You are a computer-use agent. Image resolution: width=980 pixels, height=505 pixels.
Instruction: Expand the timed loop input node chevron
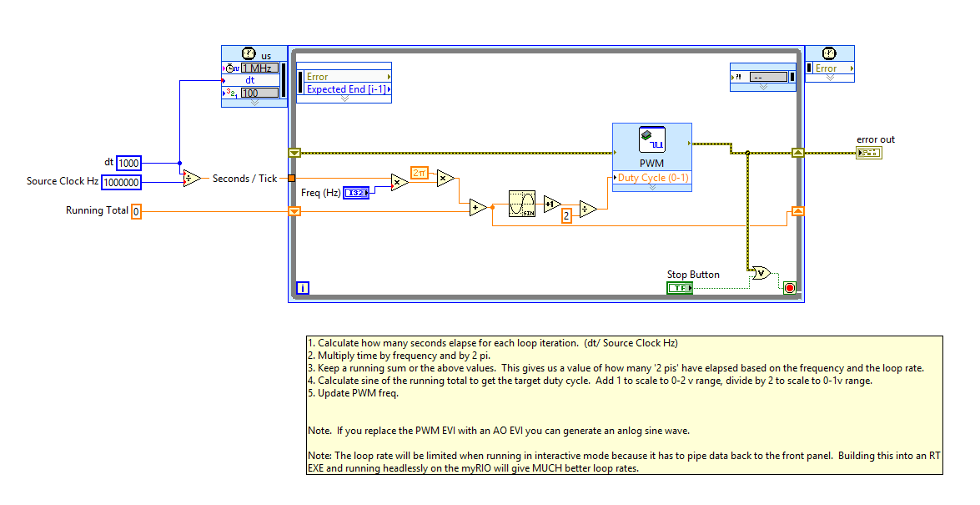(x=254, y=103)
